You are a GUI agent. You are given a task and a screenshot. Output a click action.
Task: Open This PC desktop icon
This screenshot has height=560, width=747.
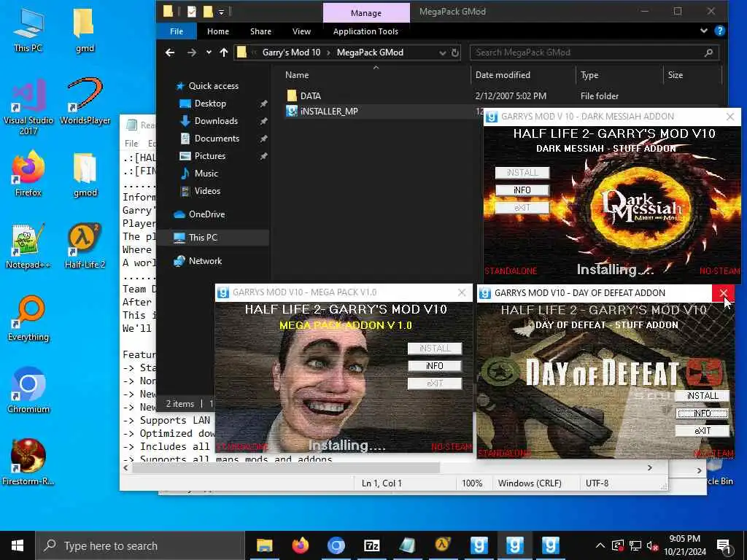pos(28,30)
